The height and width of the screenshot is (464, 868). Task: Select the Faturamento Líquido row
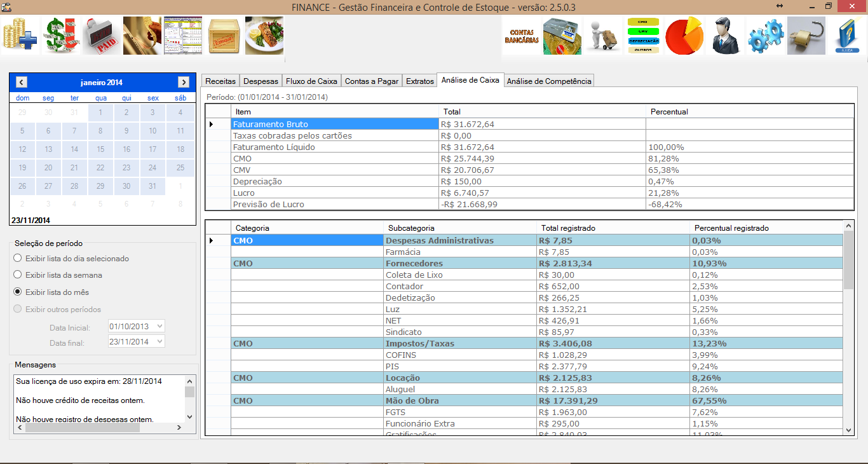tap(529, 147)
